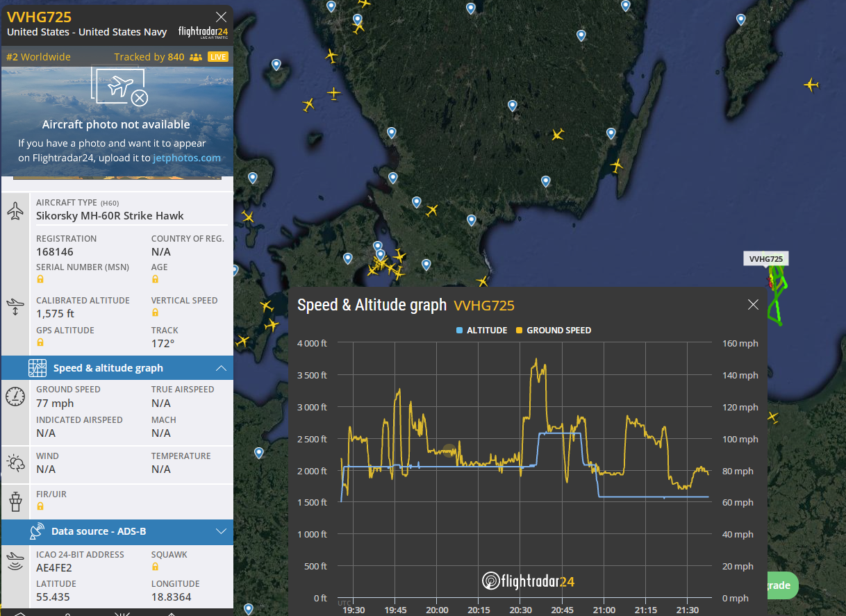Click the 160 mph label on the speed axis

[x=739, y=344]
